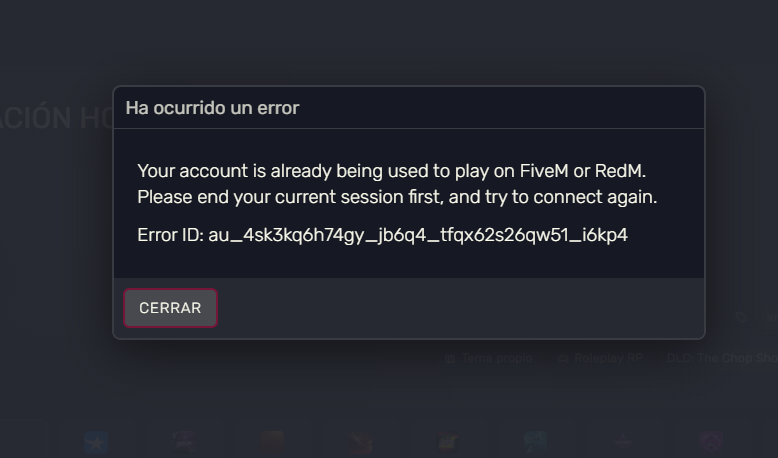This screenshot has height=458, width=778.
Task: Open the third server icon in bottom row
Action: pyautogui.click(x=272, y=442)
